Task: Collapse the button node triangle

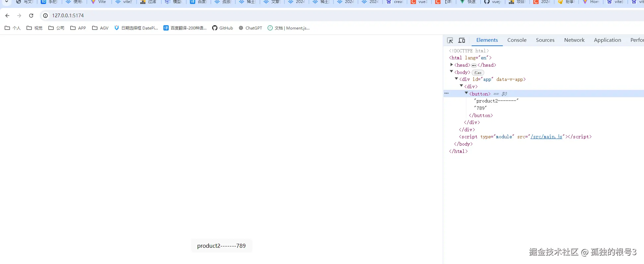Action: click(466, 93)
